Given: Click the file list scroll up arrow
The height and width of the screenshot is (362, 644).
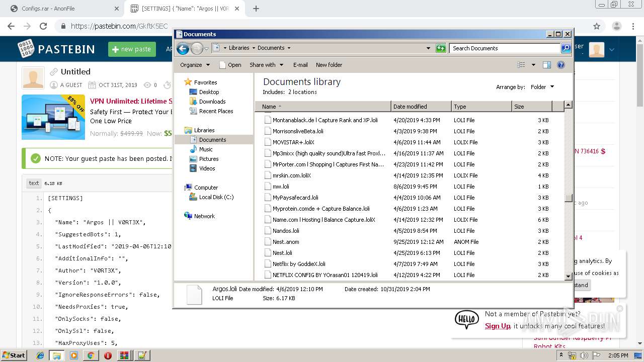Looking at the screenshot, I should [x=568, y=105].
